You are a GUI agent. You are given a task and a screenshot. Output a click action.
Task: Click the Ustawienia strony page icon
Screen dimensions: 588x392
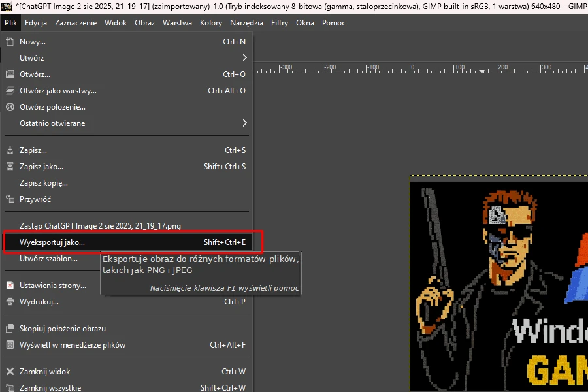pyautogui.click(x=10, y=286)
